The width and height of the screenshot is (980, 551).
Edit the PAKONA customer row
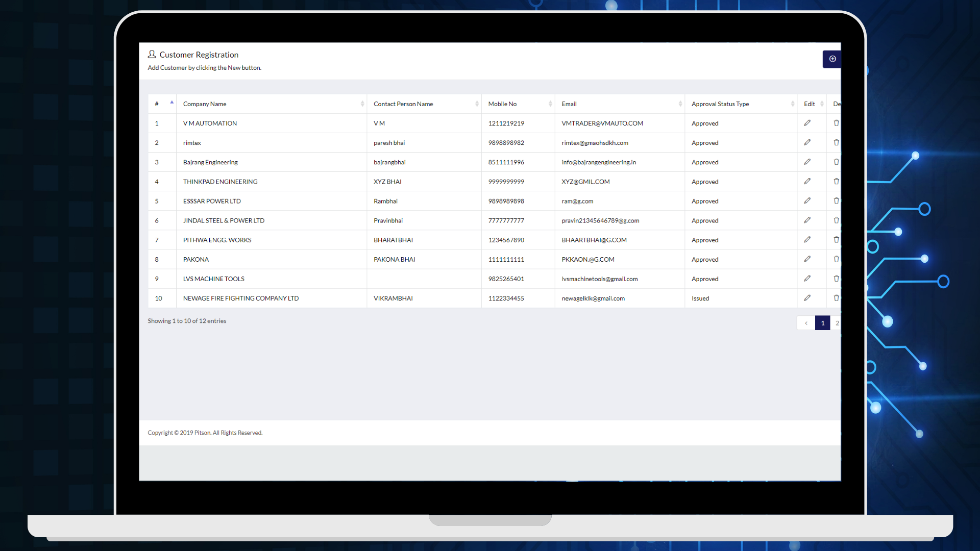point(807,259)
